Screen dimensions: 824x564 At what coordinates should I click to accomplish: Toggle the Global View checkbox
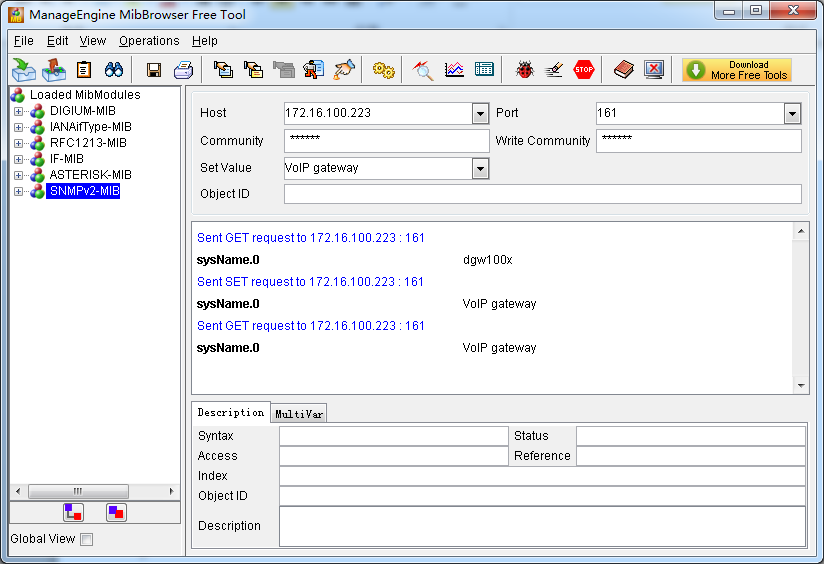(87, 539)
